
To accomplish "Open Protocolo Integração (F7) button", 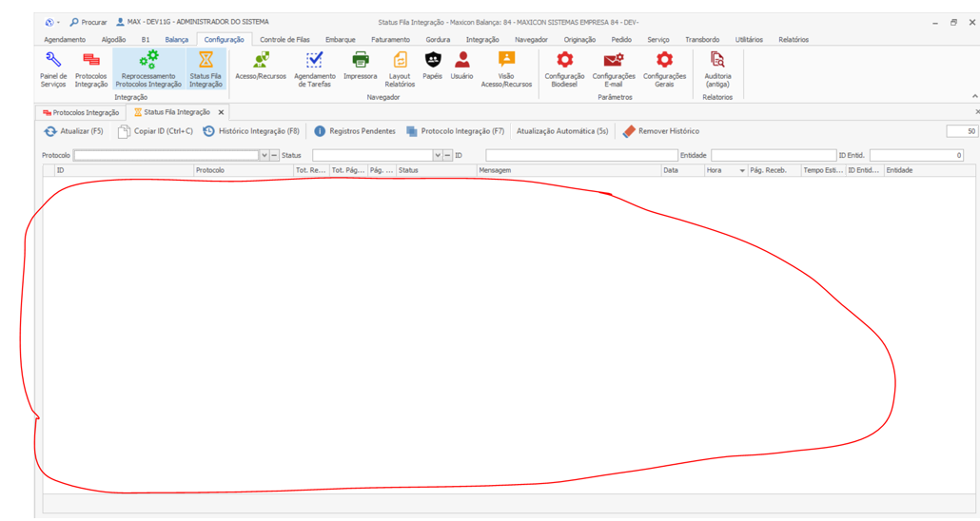I will pyautogui.click(x=455, y=131).
